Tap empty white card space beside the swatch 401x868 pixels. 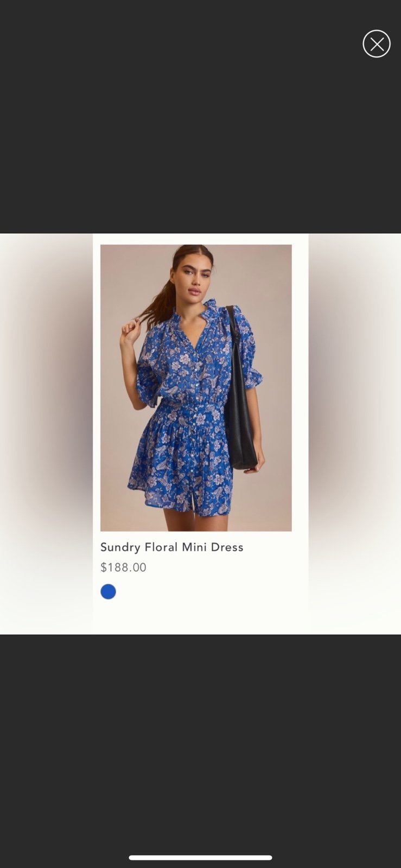coord(212,592)
